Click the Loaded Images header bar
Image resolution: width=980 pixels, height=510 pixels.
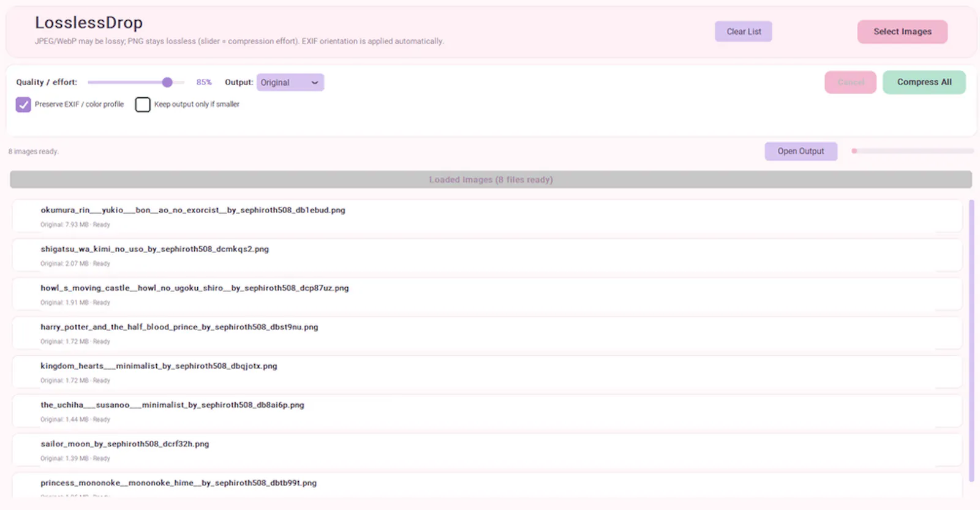(x=491, y=179)
